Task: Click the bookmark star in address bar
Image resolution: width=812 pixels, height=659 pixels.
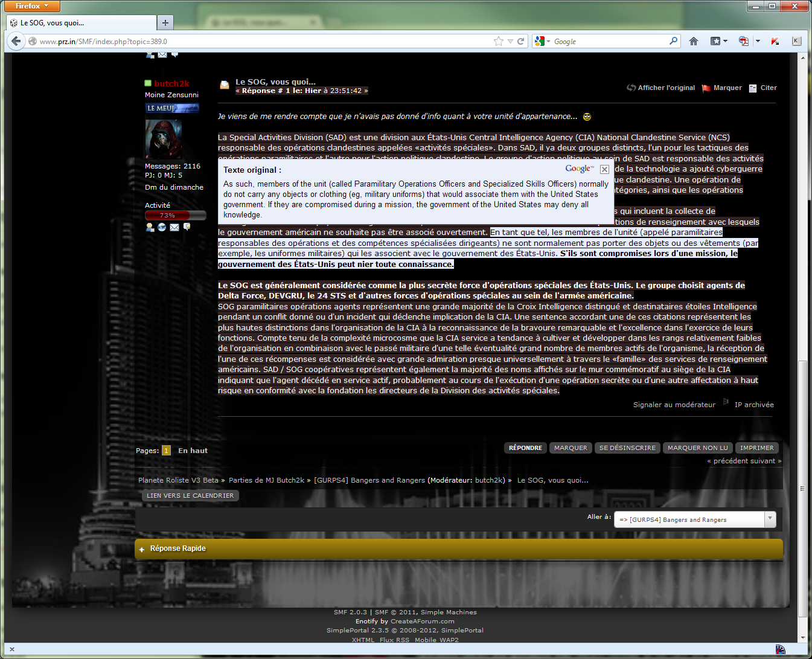Action: (x=498, y=41)
